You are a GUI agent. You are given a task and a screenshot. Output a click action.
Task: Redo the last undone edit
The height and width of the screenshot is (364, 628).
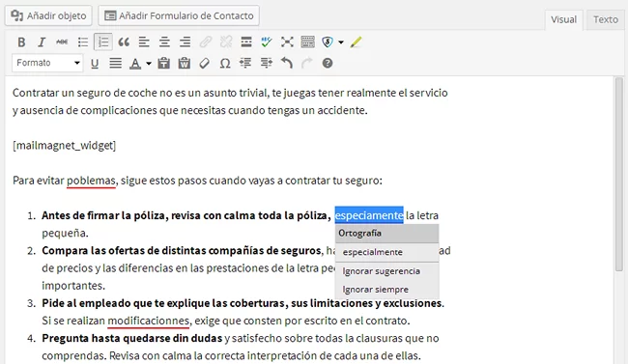coord(307,64)
